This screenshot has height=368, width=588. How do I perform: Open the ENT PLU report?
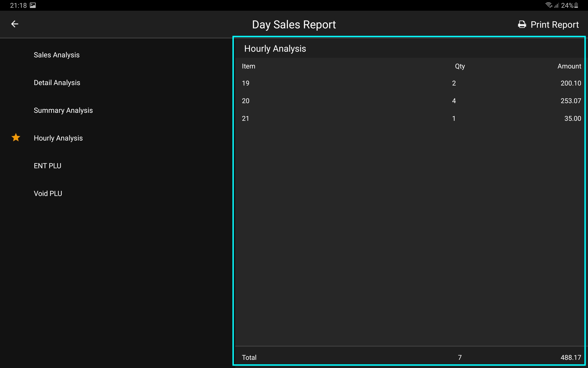tap(47, 166)
